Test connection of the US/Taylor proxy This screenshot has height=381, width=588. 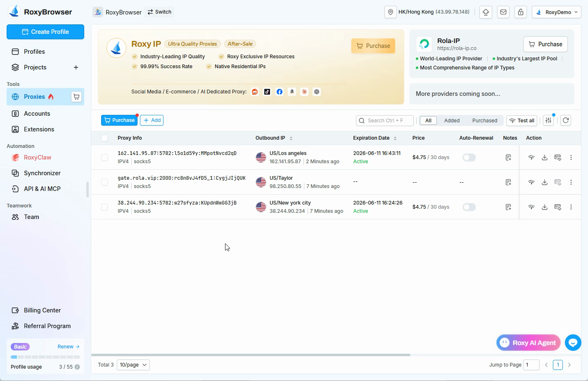coord(531,182)
